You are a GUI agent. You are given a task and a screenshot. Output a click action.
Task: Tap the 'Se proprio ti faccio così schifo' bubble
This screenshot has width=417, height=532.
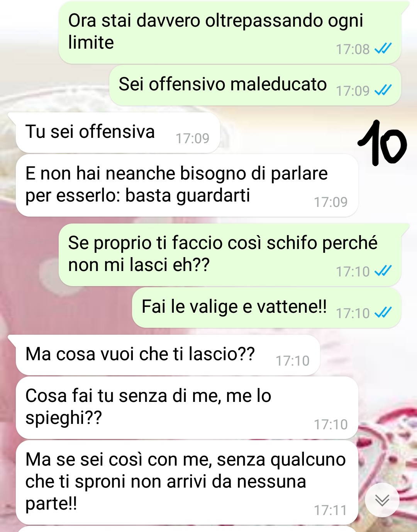230,255
